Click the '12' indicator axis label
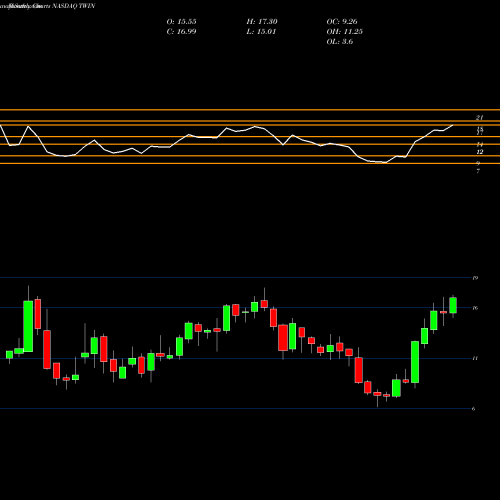500x500 pixels. pyautogui.click(x=480, y=152)
